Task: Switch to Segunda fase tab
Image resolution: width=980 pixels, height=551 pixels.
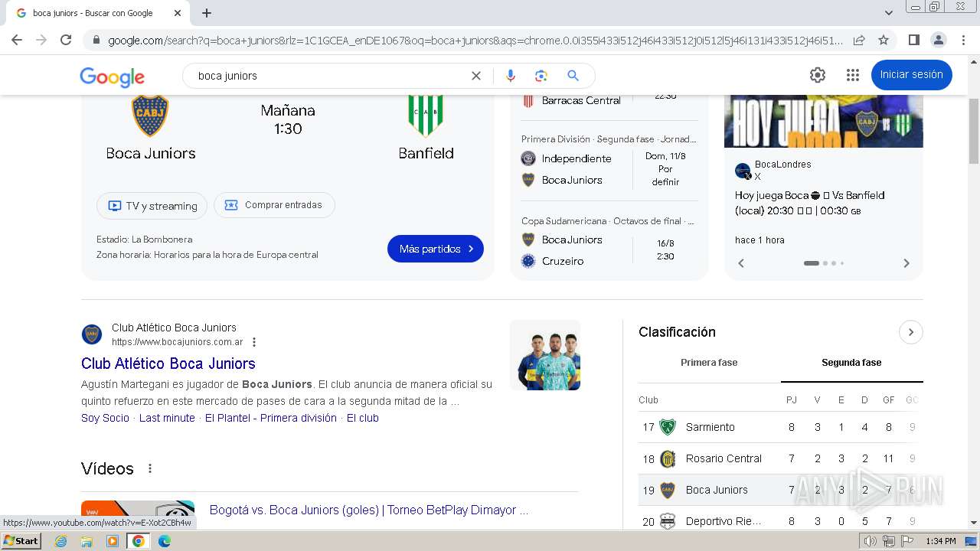Action: pyautogui.click(x=851, y=363)
